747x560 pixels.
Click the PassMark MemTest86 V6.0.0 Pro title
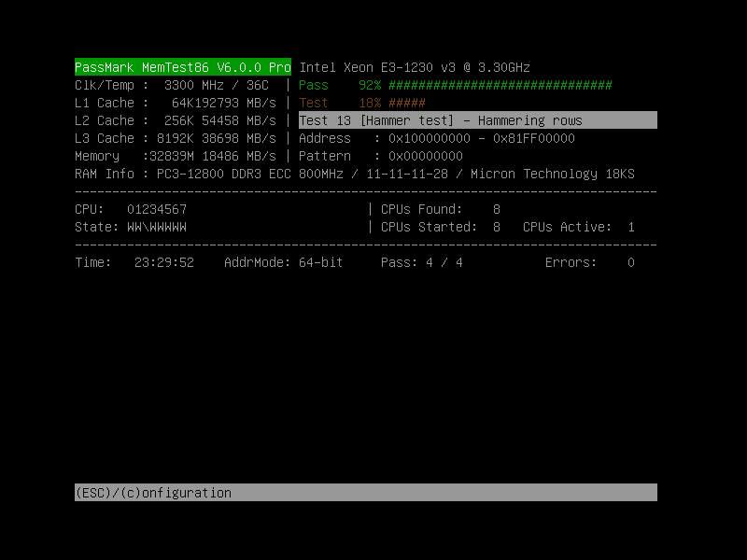183,67
